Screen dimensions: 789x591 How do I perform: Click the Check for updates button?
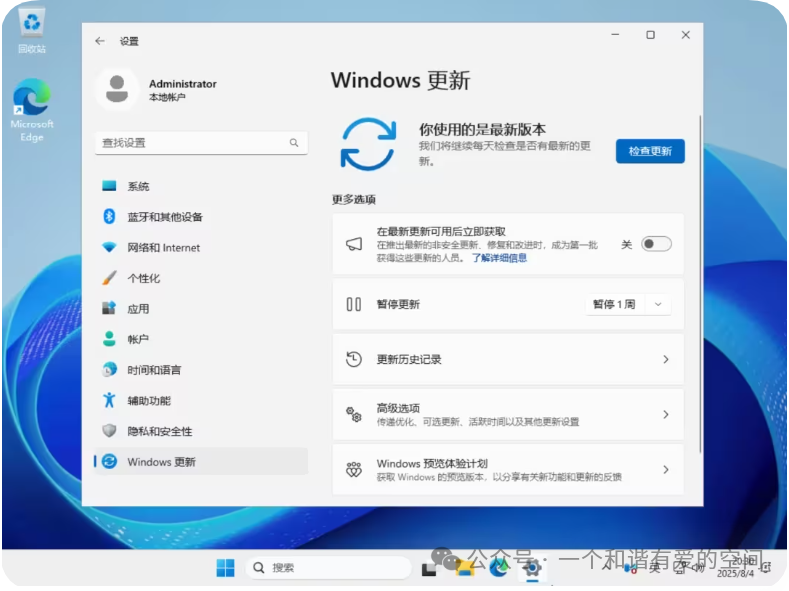tap(650, 151)
